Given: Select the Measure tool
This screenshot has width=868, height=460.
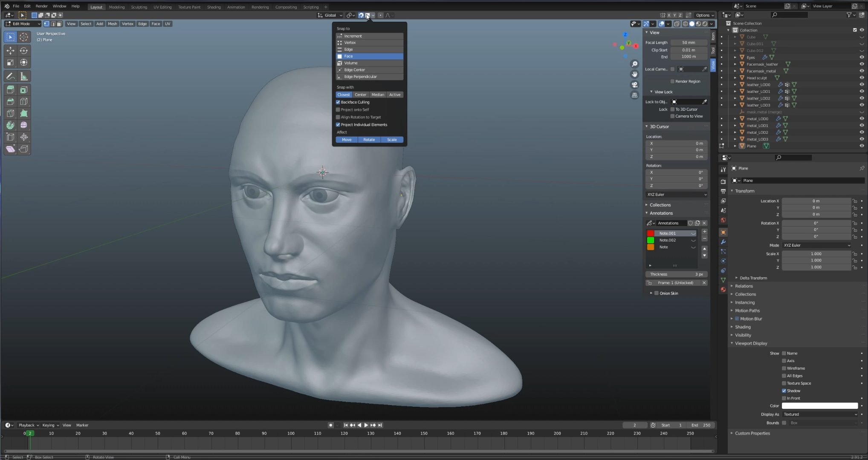Looking at the screenshot, I should (x=24, y=77).
